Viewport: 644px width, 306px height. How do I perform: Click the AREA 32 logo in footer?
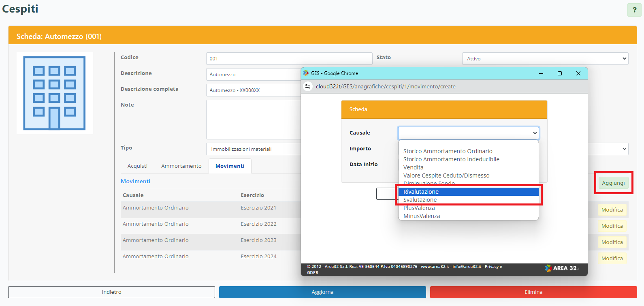(x=561, y=268)
